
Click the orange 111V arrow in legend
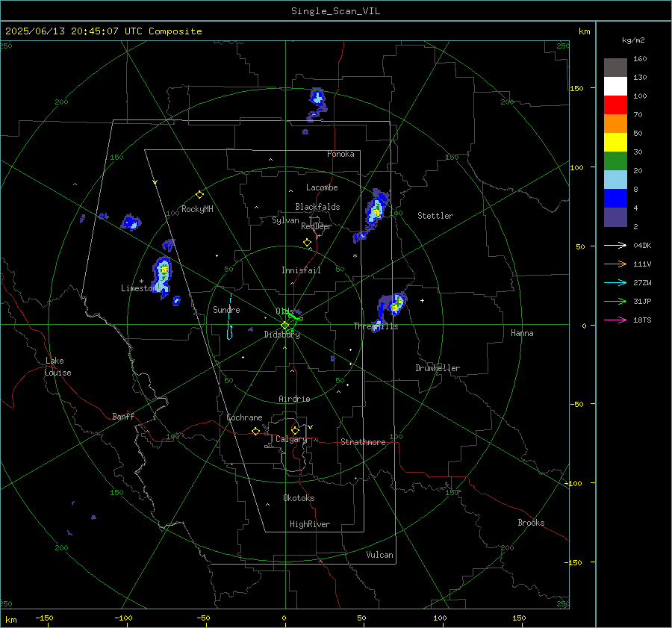615,264
